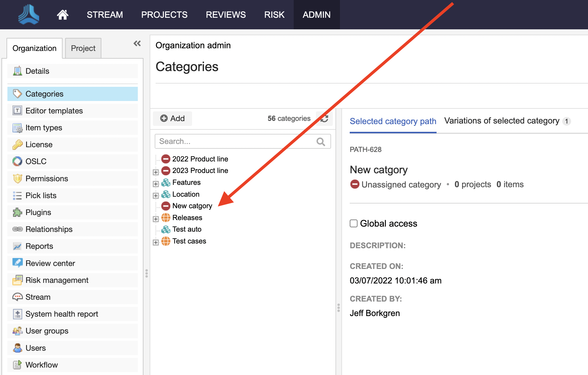Open the PROJECTS menu

[x=164, y=15]
